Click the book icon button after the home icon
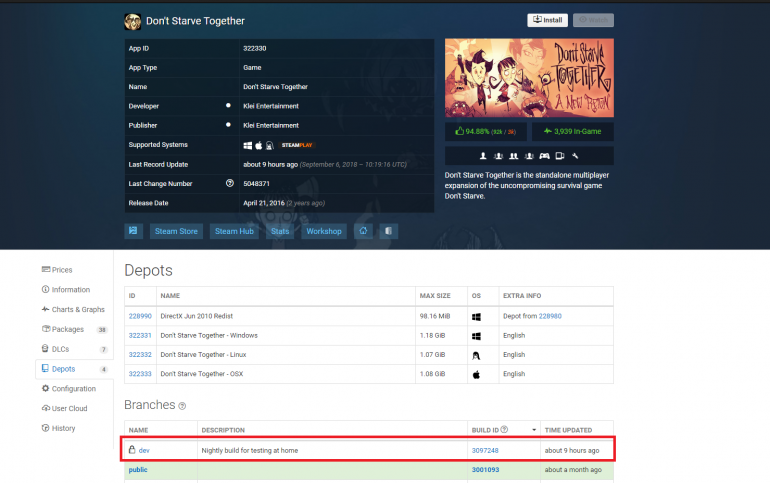The width and height of the screenshot is (770, 483). [x=388, y=231]
